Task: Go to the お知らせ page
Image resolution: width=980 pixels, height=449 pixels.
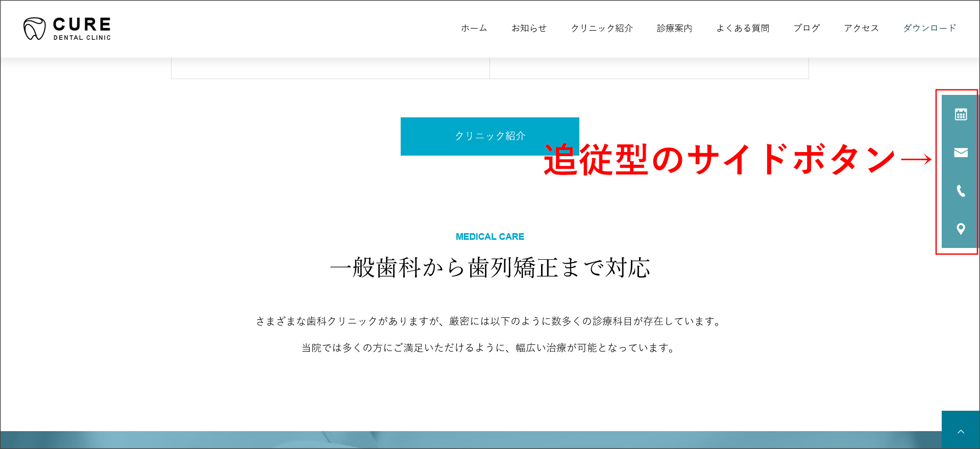Action: pyautogui.click(x=529, y=28)
